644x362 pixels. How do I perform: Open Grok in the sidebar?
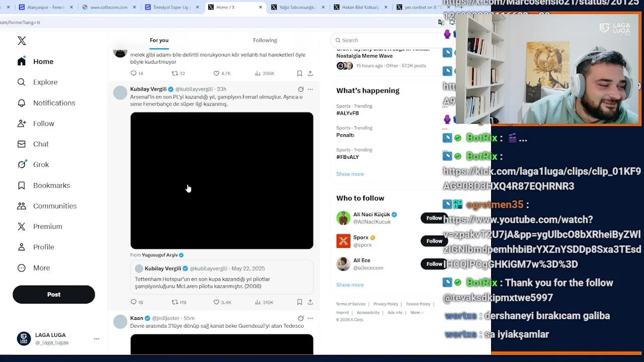click(x=33, y=164)
